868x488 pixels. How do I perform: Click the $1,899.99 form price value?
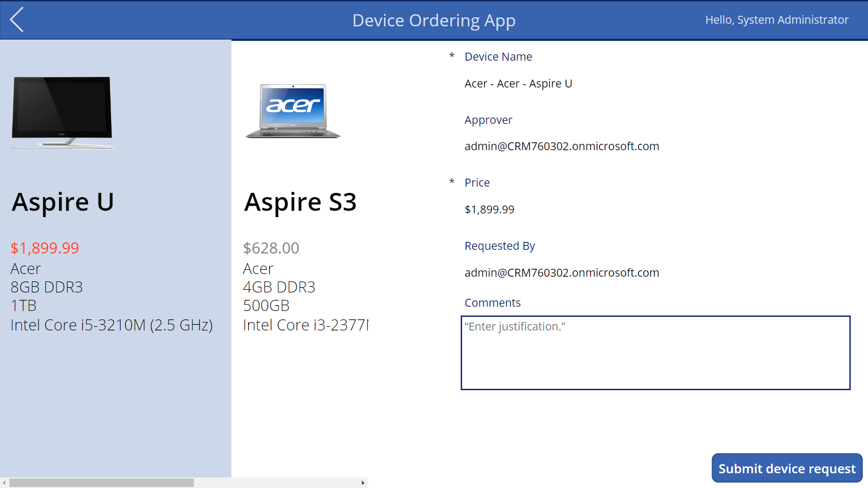[489, 209]
